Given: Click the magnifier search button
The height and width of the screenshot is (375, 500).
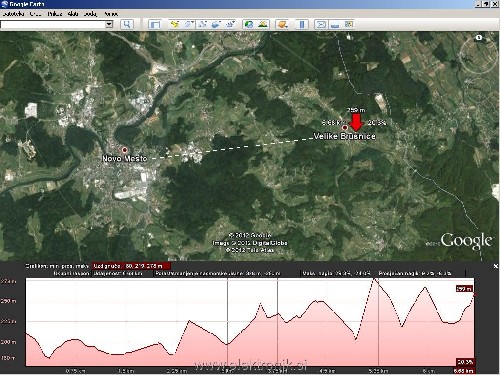Looking at the screenshot, I should [x=127, y=24].
